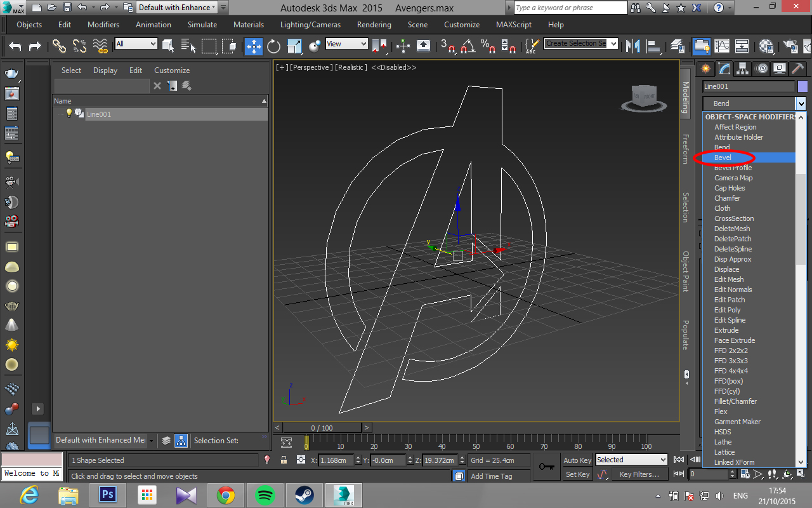812x508 pixels.
Task: Collapse the modifier list dropdown arrow
Action: (801, 104)
